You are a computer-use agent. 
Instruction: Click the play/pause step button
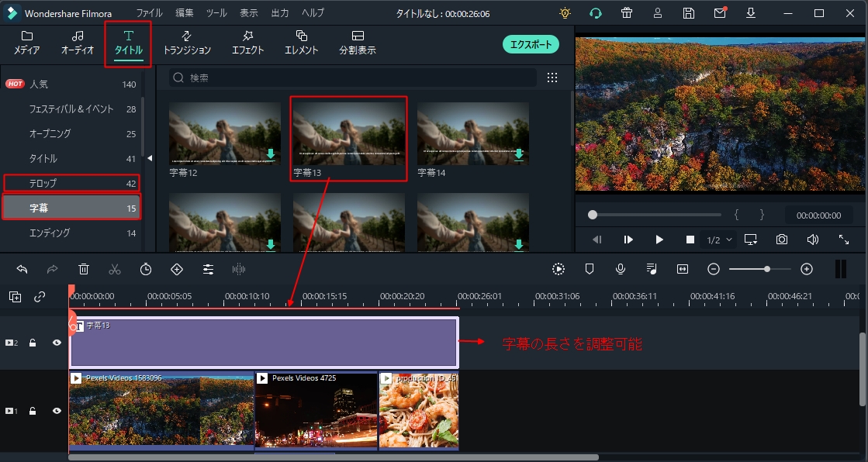point(628,240)
